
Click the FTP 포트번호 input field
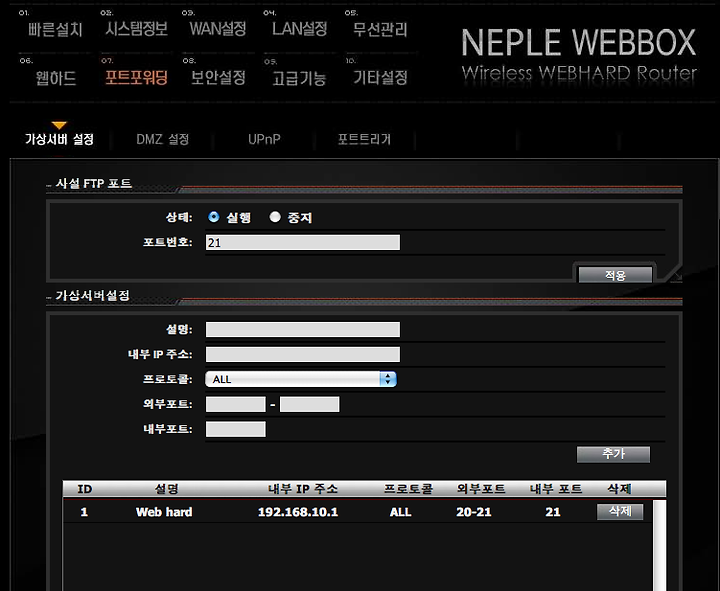(x=303, y=242)
